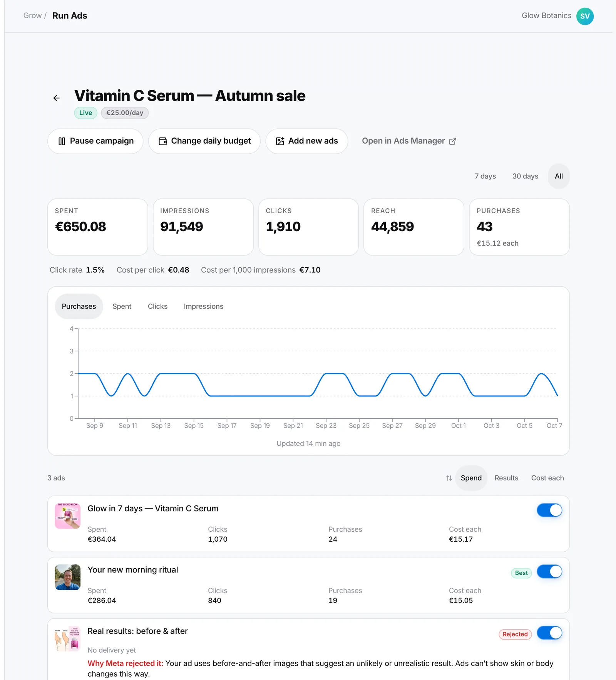
Task: Open Glow in 7 days ad thumbnail
Action: point(68,516)
